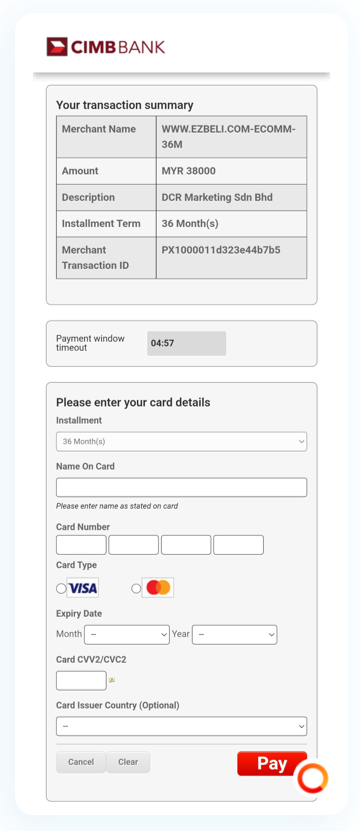The image size is (361, 831).
Task: Click the fourth card number box
Action: [239, 545]
